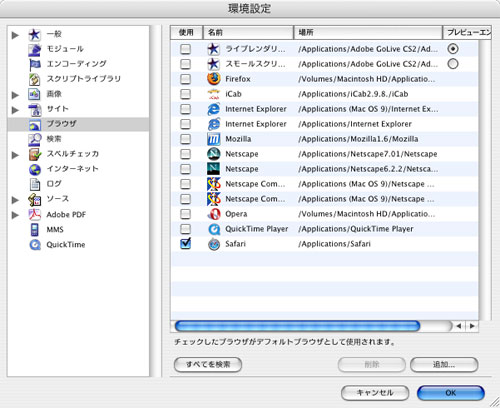
Task: Click the blue horizontal scrollbar thumb
Action: click(x=297, y=326)
